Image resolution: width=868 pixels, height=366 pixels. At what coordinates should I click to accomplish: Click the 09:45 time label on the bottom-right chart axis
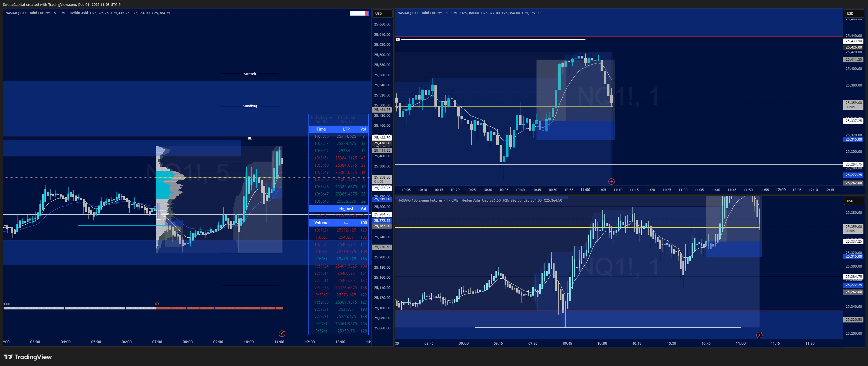click(568, 344)
